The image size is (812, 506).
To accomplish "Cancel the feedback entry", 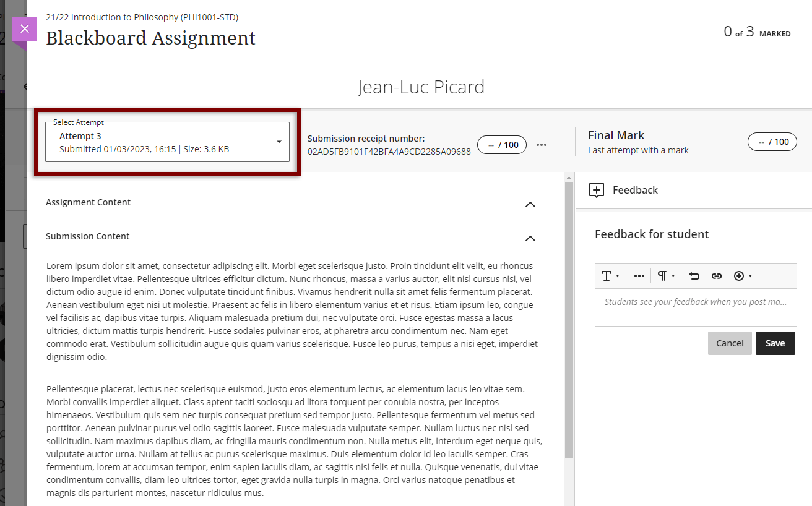I will click(x=730, y=343).
